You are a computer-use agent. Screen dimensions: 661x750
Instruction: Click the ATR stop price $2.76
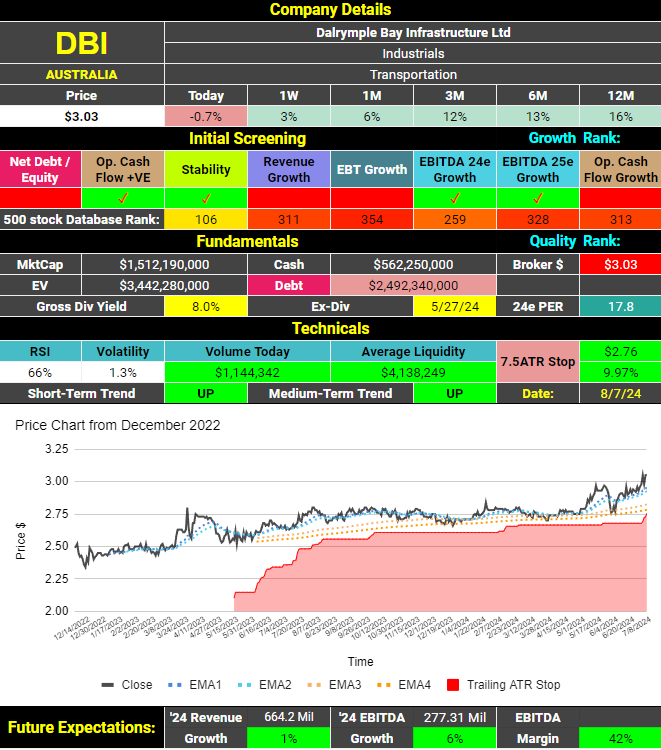tap(620, 352)
